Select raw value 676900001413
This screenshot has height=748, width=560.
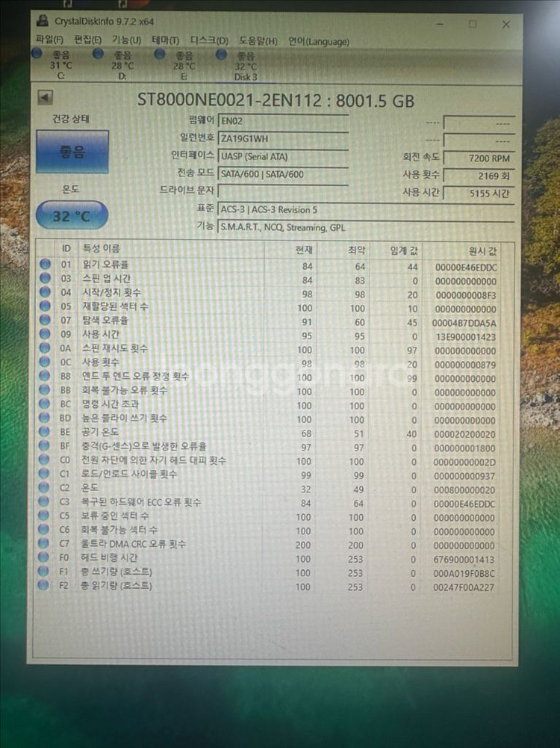pyautogui.click(x=464, y=559)
